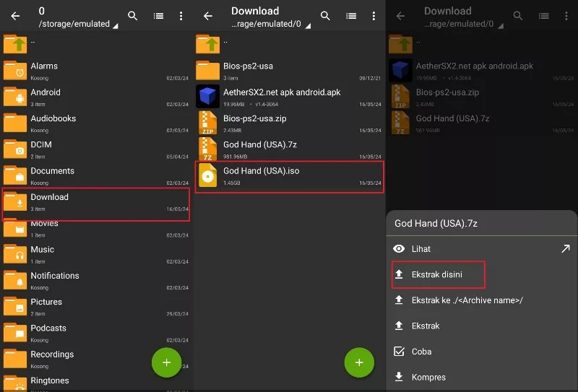The image size is (578, 392).
Task: Select dimmed Bios-ps2-usa.zip in right panel
Action: point(482,97)
